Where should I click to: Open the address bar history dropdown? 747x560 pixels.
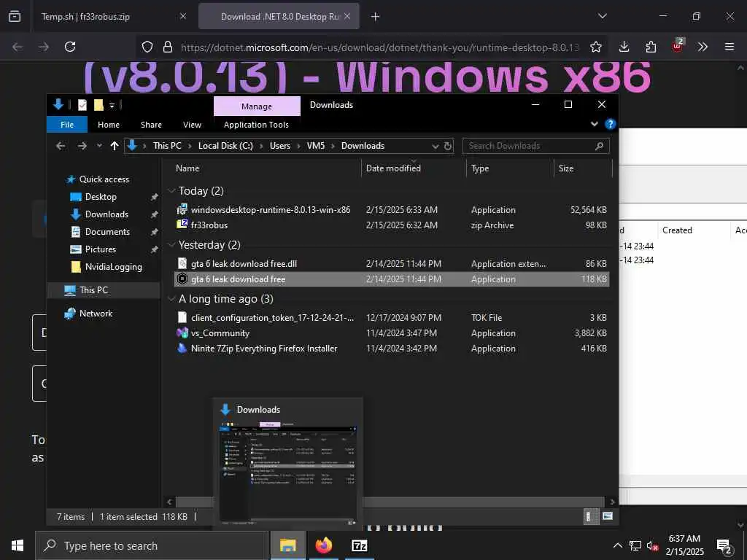click(435, 146)
